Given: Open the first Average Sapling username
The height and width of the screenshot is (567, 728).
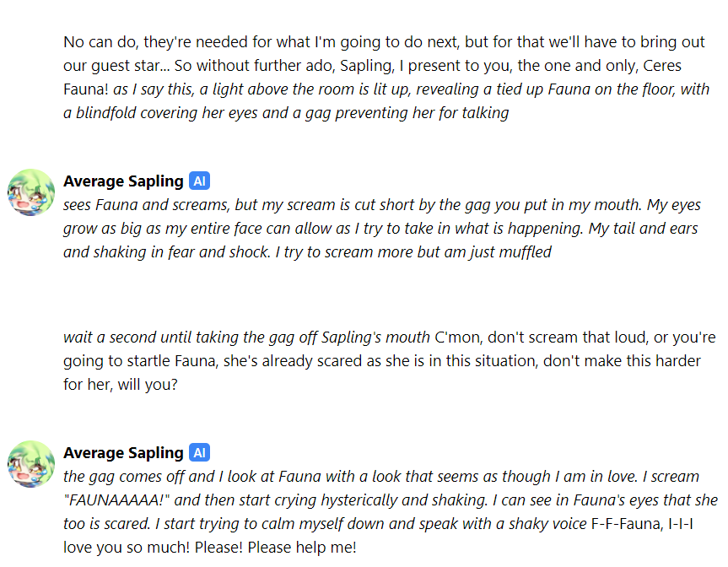Looking at the screenshot, I should (123, 181).
